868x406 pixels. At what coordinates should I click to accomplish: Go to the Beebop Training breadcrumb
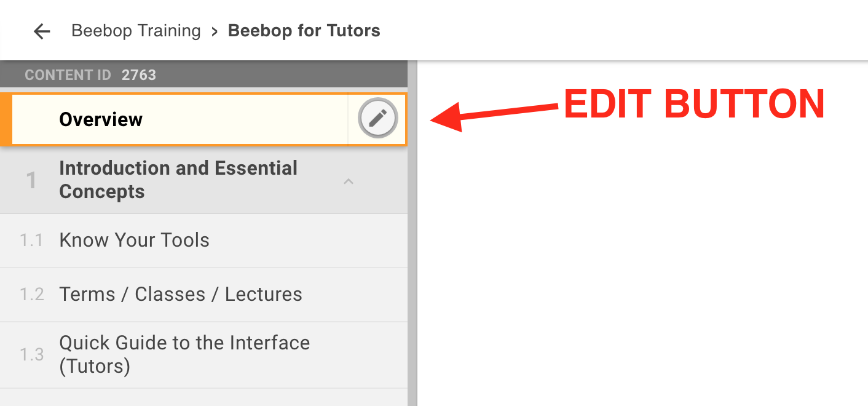136,31
